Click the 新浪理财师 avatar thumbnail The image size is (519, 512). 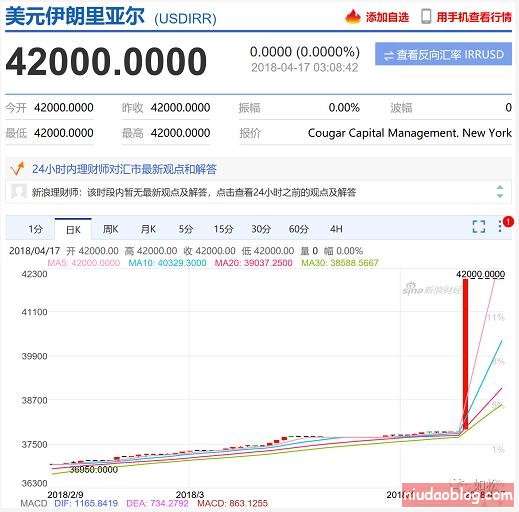coord(19,192)
